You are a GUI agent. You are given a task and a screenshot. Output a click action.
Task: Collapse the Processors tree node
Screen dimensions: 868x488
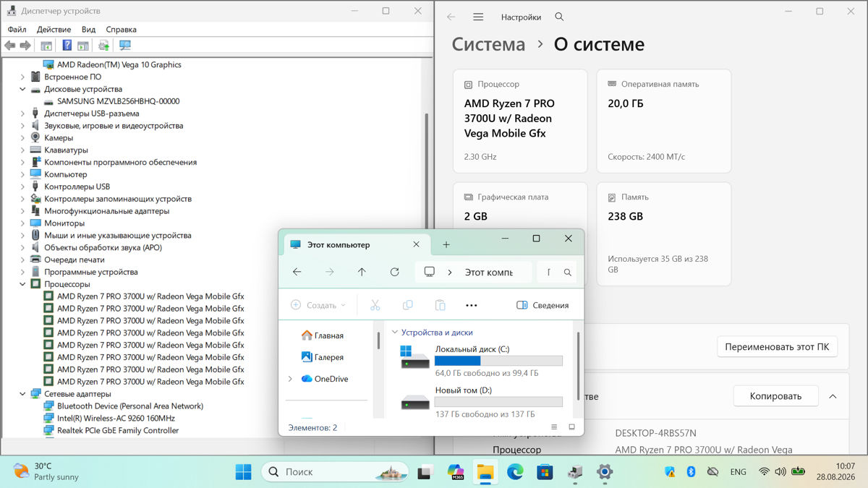click(x=22, y=284)
